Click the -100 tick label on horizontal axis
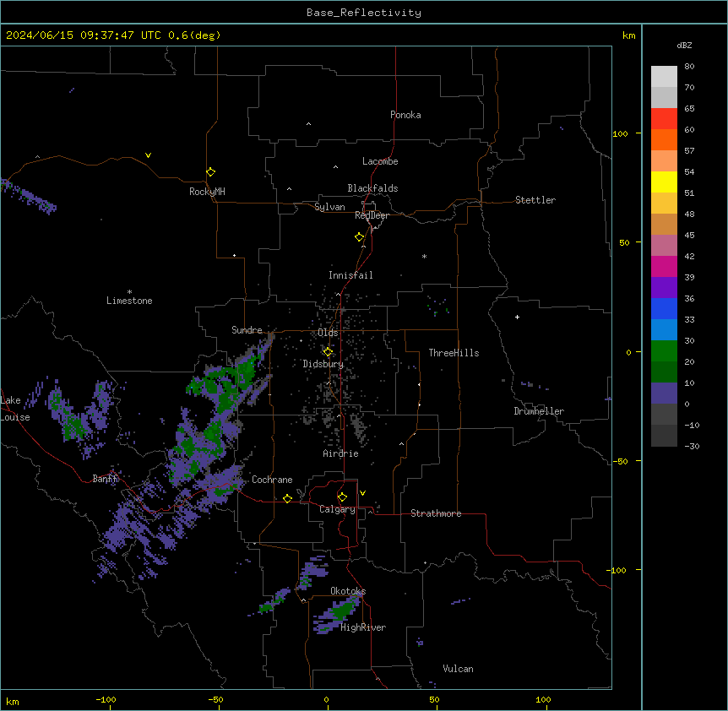This screenshot has height=711, width=728. 106,699
